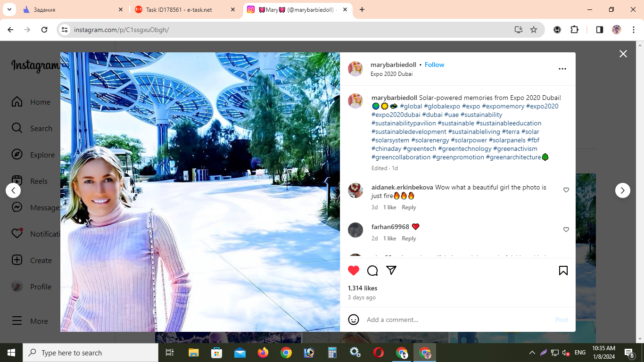The image size is (644, 362).
Task: Open Expo 2020 Dubai location link
Action: tap(391, 74)
